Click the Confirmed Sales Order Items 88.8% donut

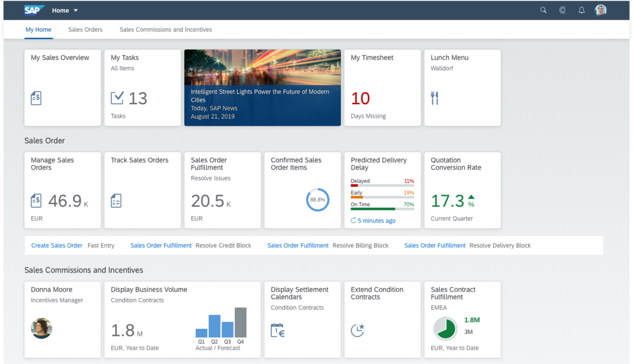[318, 200]
